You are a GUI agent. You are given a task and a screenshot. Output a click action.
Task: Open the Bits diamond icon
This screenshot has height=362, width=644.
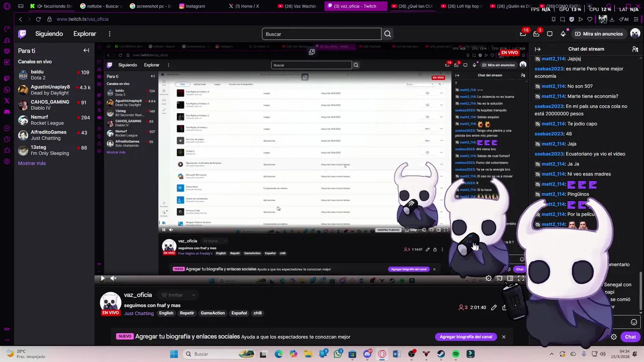tap(563, 34)
